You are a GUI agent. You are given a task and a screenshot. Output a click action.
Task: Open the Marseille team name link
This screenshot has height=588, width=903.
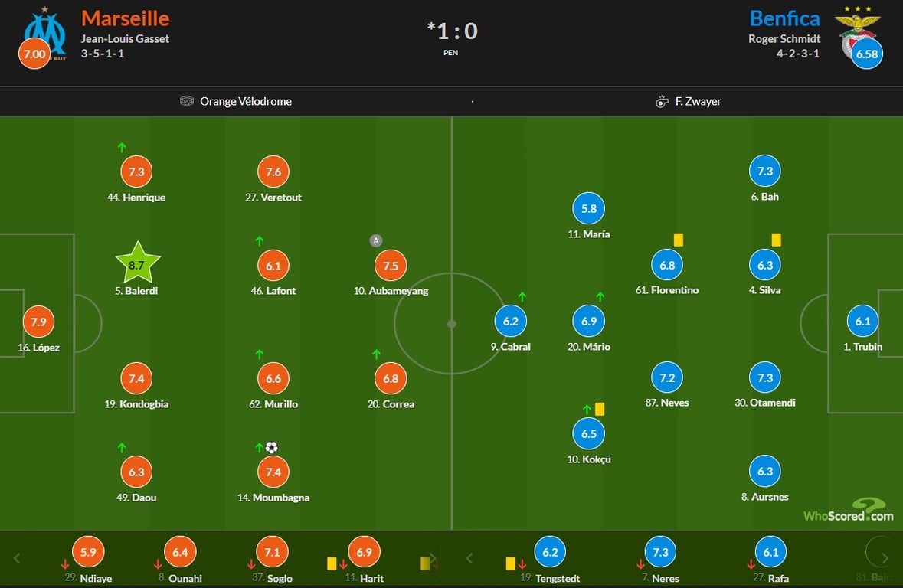pos(126,18)
